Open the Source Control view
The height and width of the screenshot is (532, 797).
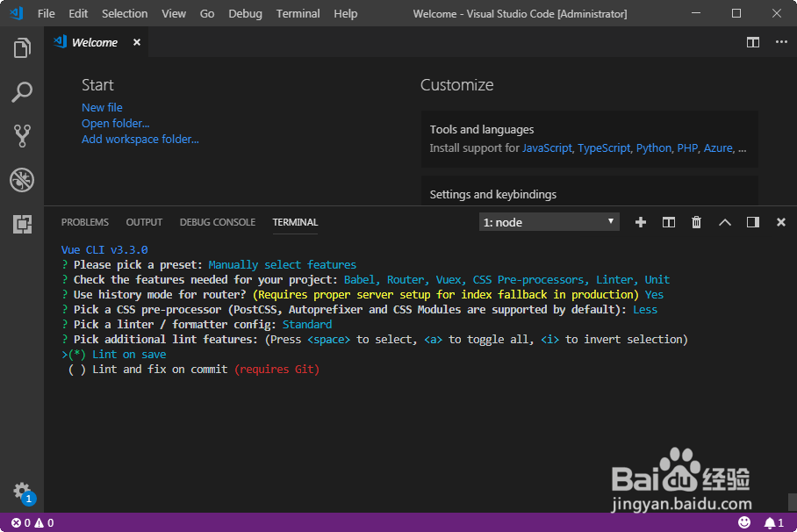coord(22,136)
